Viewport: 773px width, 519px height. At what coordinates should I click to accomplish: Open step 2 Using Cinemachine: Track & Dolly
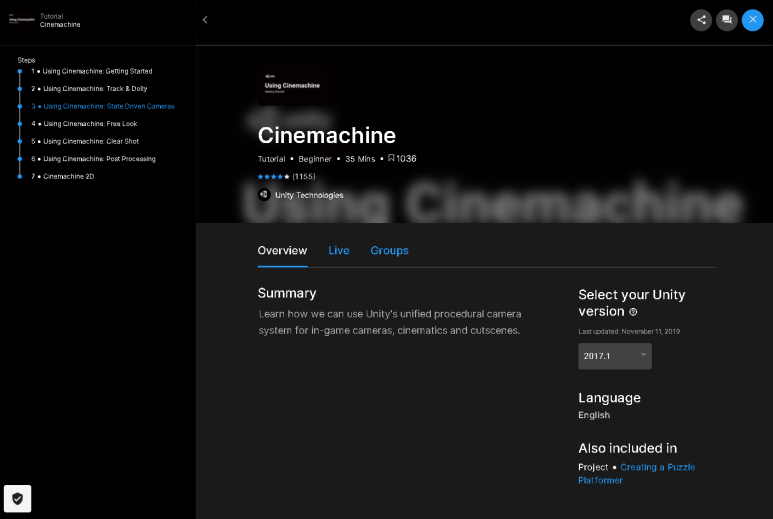89,89
